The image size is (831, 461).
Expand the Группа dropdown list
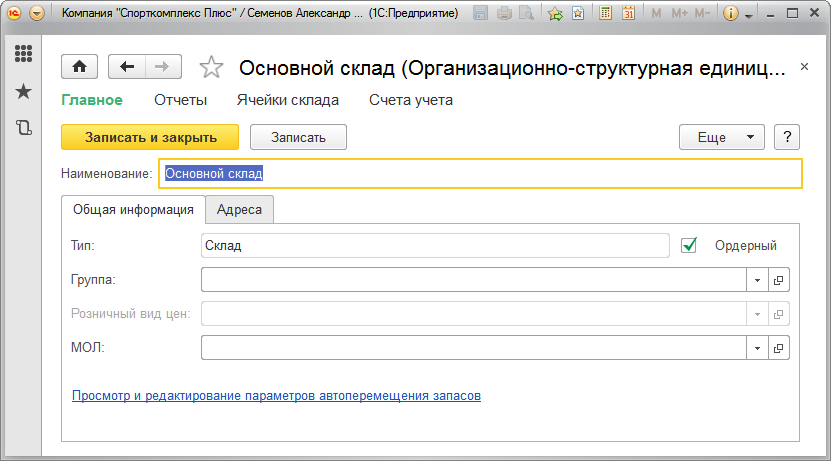[757, 280]
